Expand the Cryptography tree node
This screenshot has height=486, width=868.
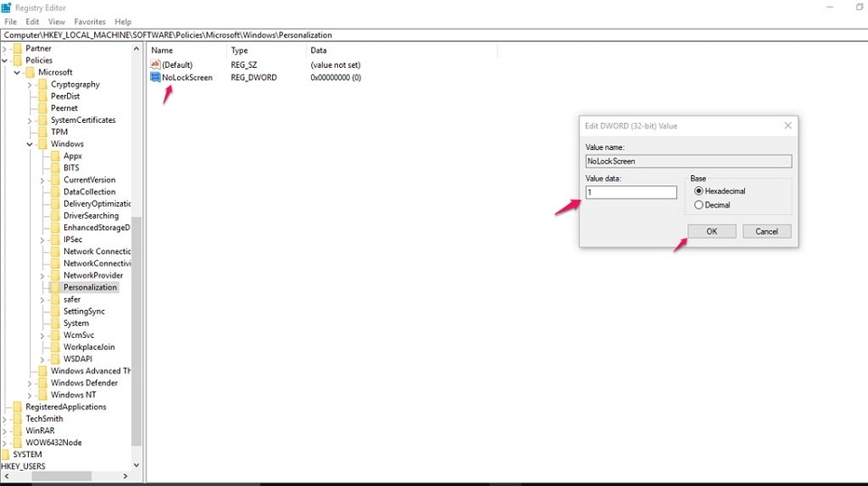point(30,85)
